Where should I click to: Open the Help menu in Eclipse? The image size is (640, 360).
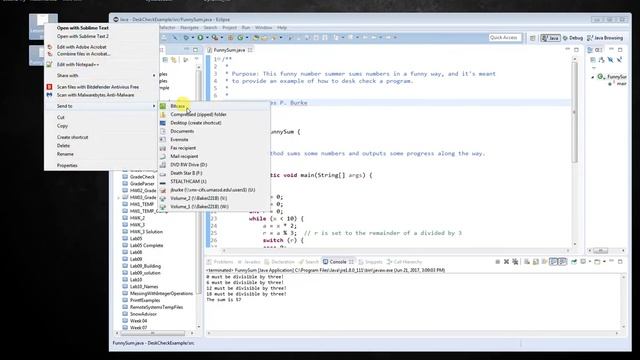click(x=282, y=28)
